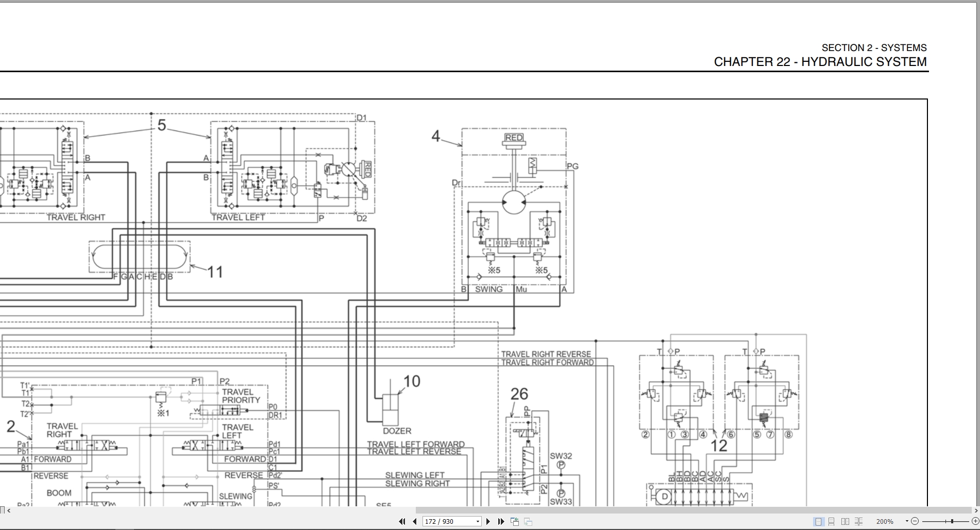Click the TRAVEL LEFT motor label

coord(238,218)
